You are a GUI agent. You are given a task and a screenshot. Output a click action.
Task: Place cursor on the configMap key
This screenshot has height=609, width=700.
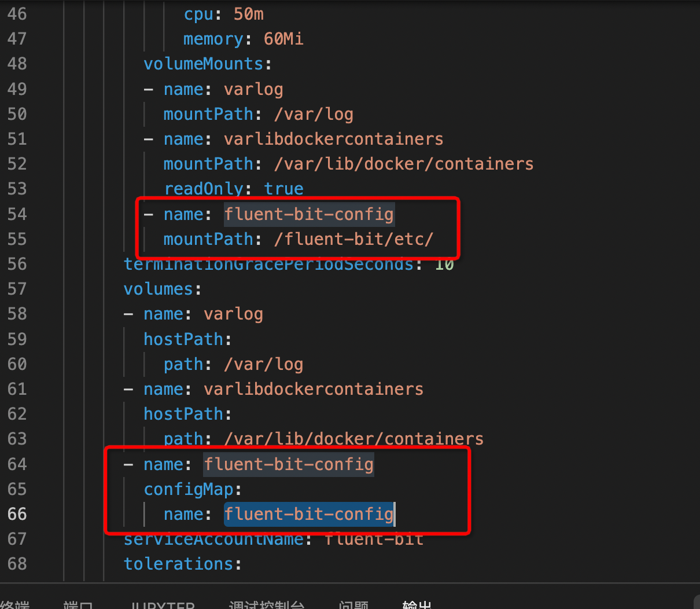click(x=189, y=489)
